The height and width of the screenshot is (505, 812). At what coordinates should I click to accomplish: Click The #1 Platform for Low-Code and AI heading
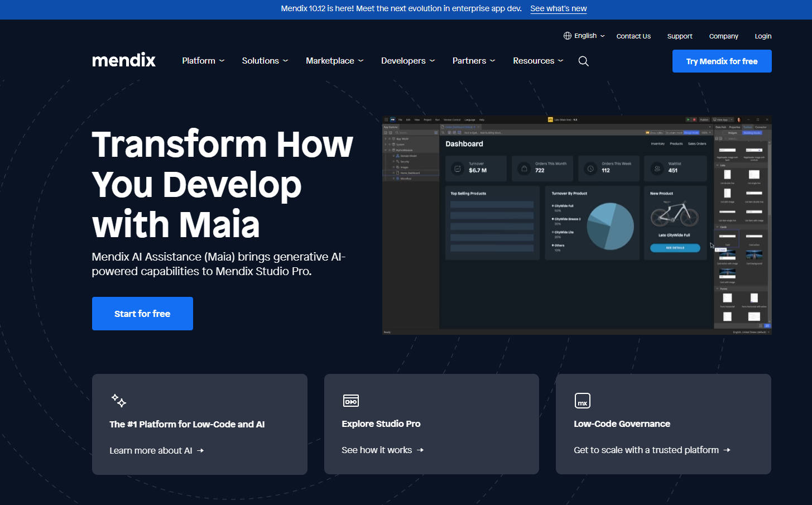point(187,424)
